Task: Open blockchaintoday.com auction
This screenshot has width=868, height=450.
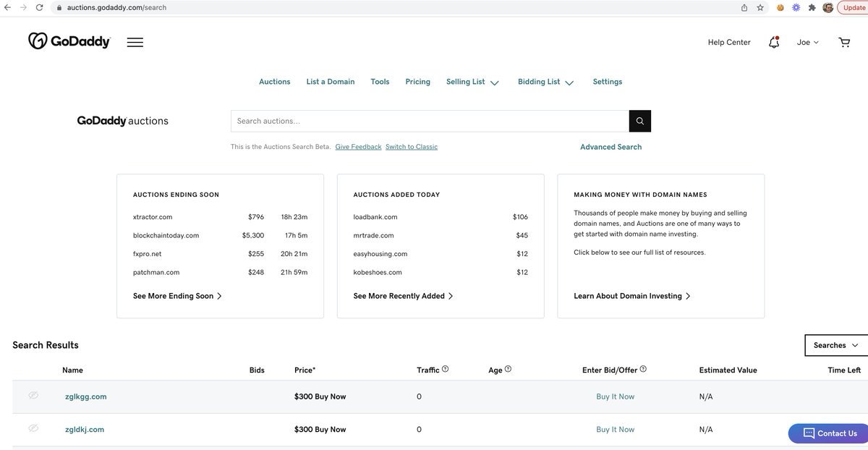Action: pyautogui.click(x=166, y=235)
